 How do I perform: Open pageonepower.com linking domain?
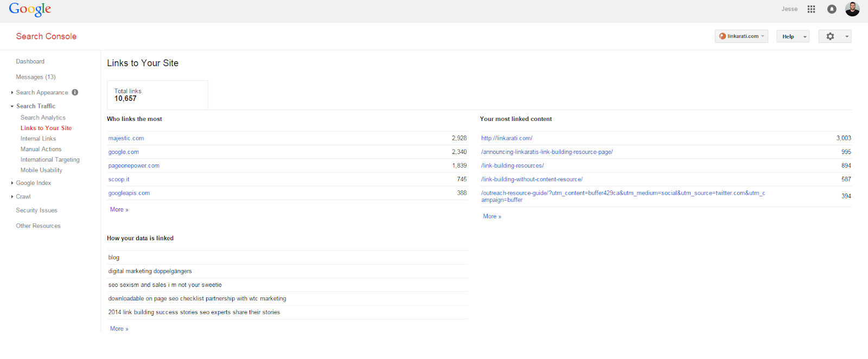[134, 166]
